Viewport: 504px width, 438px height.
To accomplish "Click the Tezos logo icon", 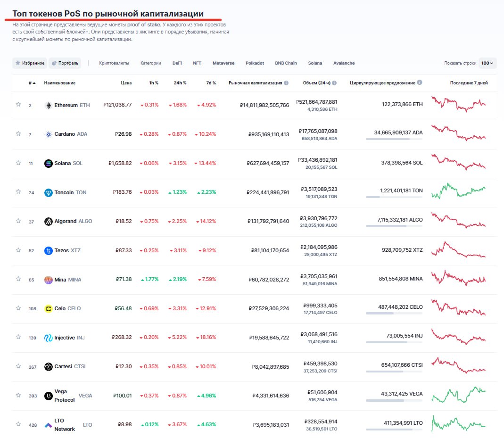I will 48,250.
